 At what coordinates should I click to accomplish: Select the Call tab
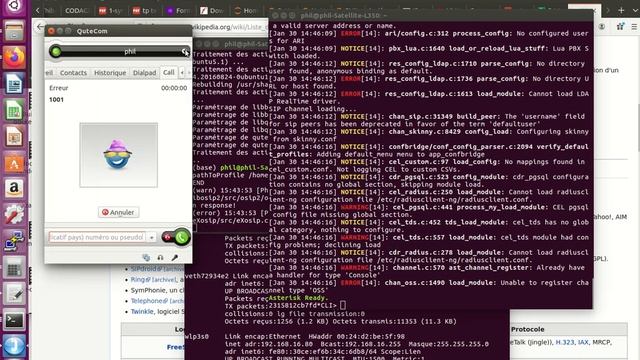pos(168,72)
